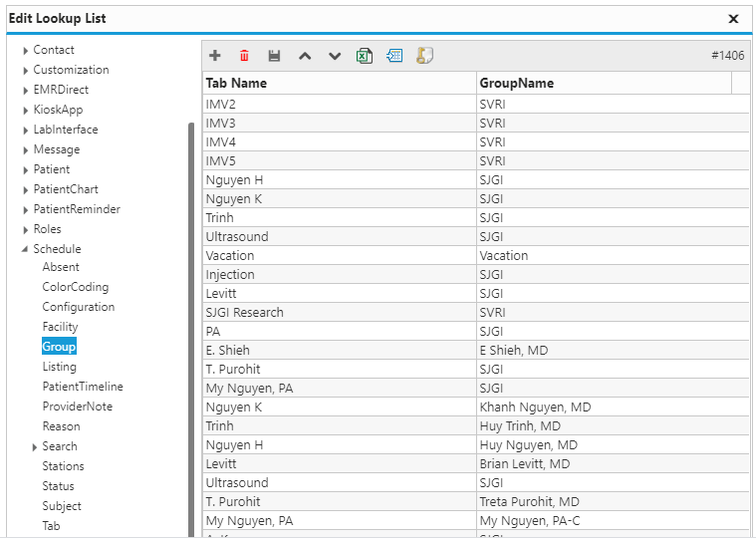This screenshot has height=542, width=756.
Task: Expand the PatientChart tree node
Action: click(x=26, y=190)
